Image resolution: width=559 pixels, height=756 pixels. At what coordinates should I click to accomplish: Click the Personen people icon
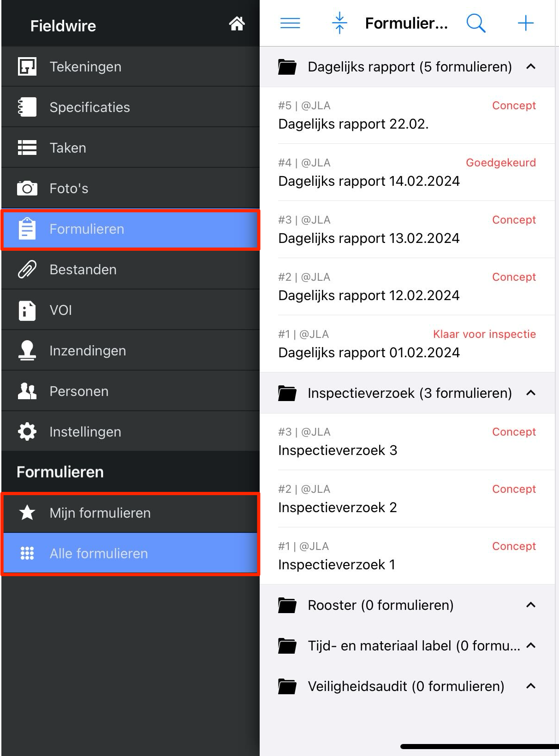[x=27, y=391]
